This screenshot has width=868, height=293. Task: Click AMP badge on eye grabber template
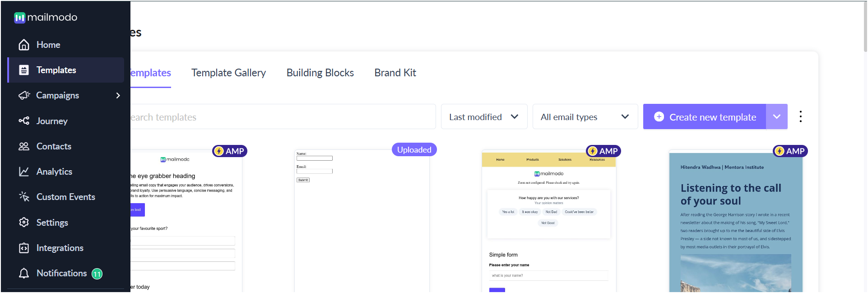[x=230, y=151]
